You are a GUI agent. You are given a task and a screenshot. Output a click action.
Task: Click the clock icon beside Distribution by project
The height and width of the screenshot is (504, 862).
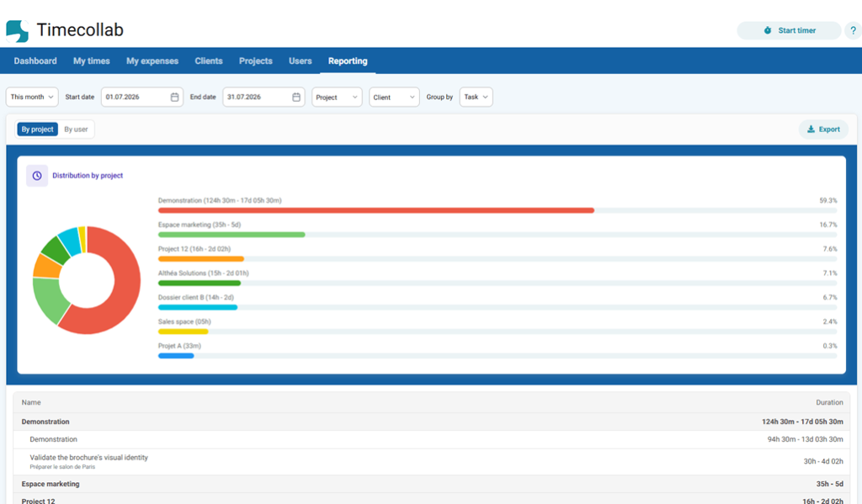(x=37, y=176)
